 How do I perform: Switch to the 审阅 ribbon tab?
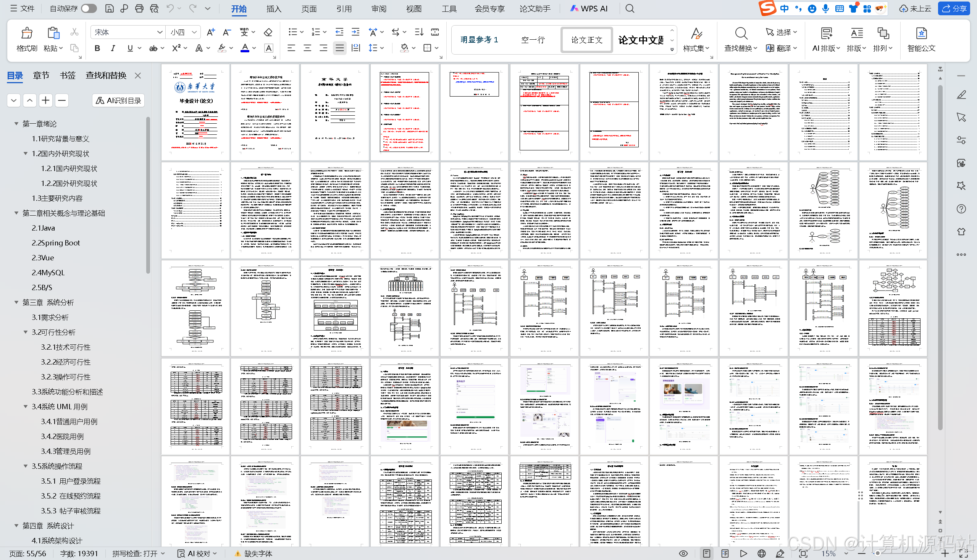[x=379, y=8]
